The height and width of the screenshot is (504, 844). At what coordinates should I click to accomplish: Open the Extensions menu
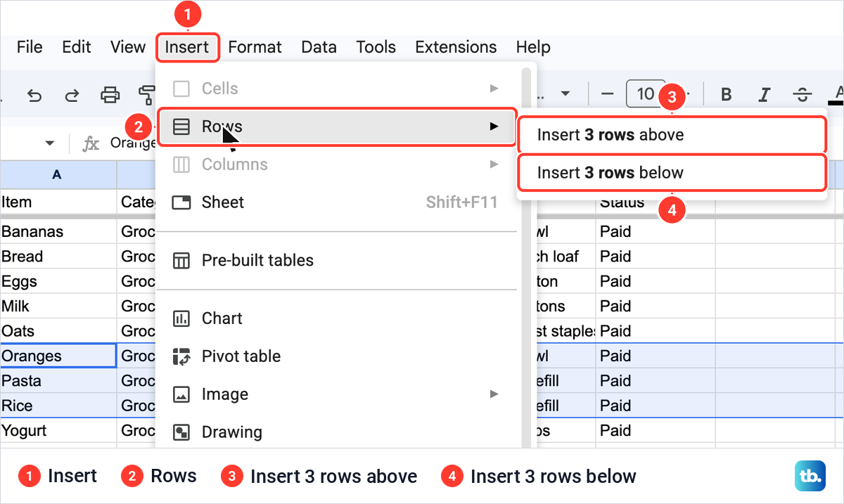tap(456, 47)
